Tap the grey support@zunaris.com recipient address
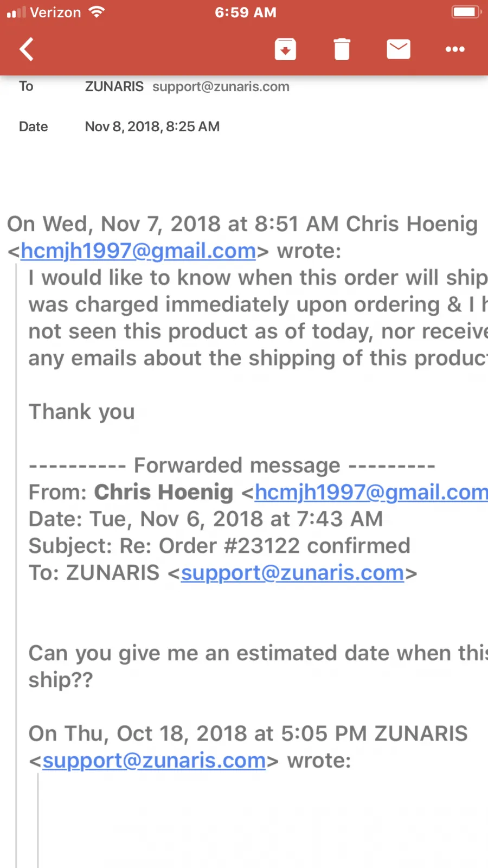 (x=221, y=87)
